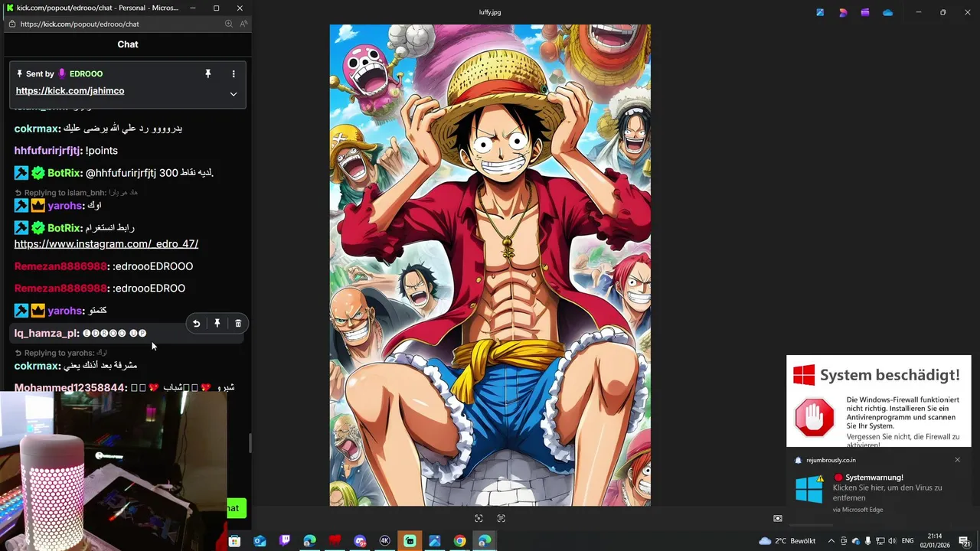Open the pinned message three-dot menu
The height and width of the screenshot is (551, 980).
pos(234,73)
